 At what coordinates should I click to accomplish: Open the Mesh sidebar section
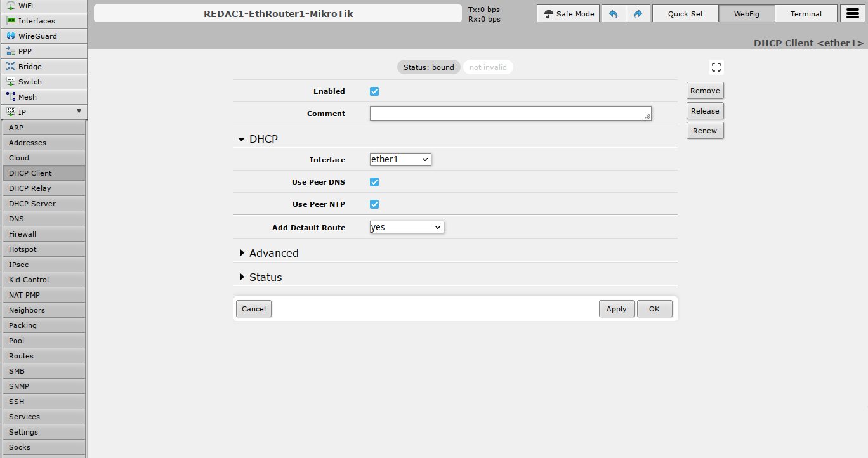27,97
